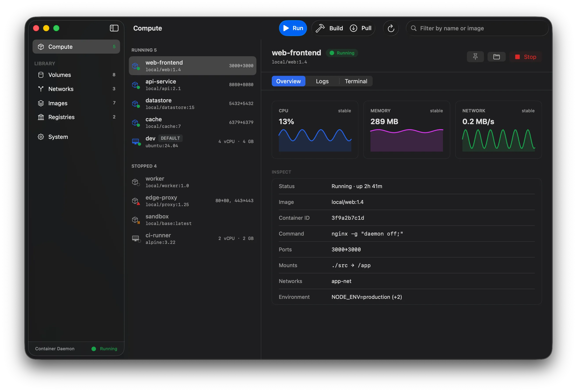Click the ci-runner machine icon
Viewport: 577px width, 392px height.
coord(136,239)
